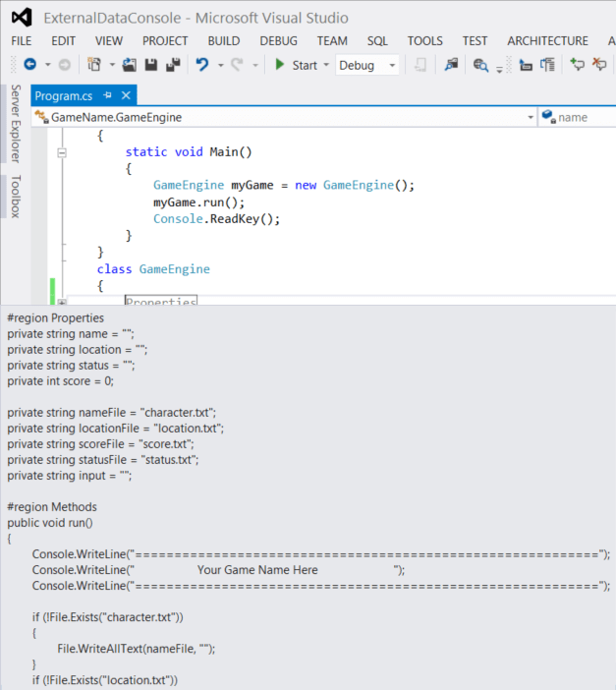Click the browser-link globe search icon
616x690 pixels.
click(x=480, y=65)
